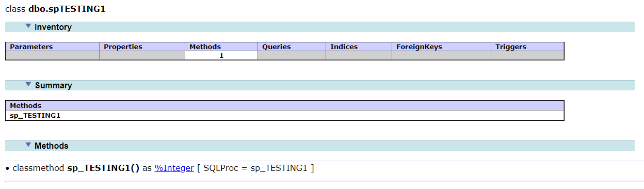The height and width of the screenshot is (189, 644).
Task: Click the dbo.spTESTING1 class title
Action: 67,9
